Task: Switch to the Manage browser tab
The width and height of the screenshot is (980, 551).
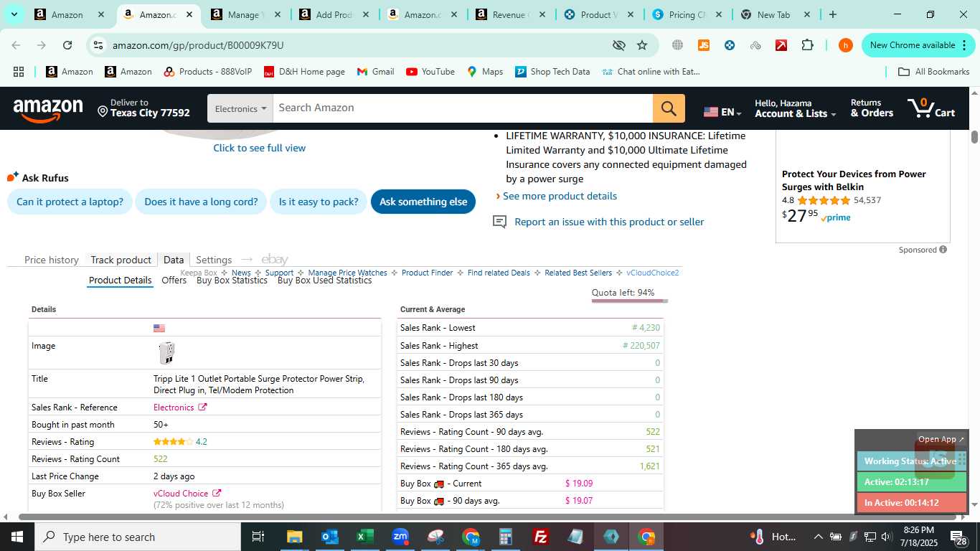Action: 244,14
